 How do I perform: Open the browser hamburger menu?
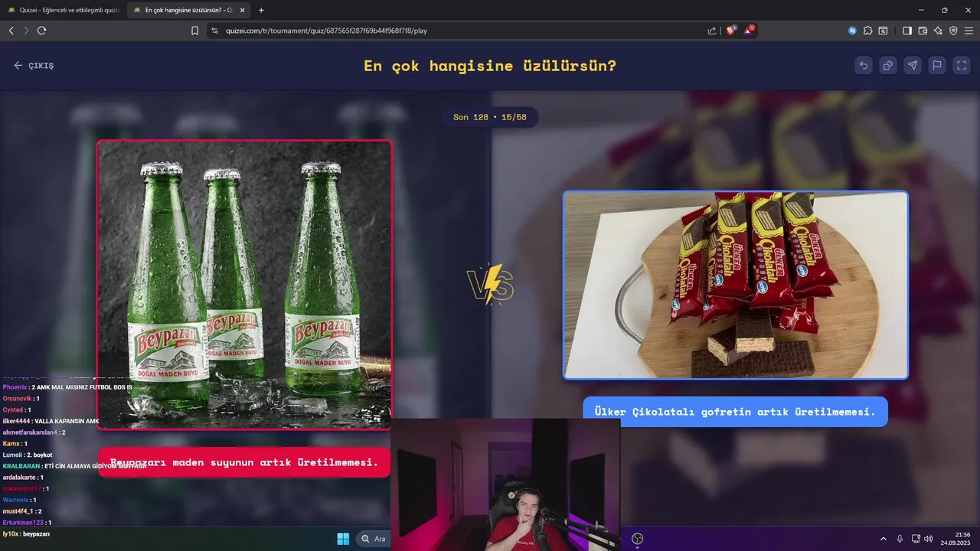[x=969, y=31]
